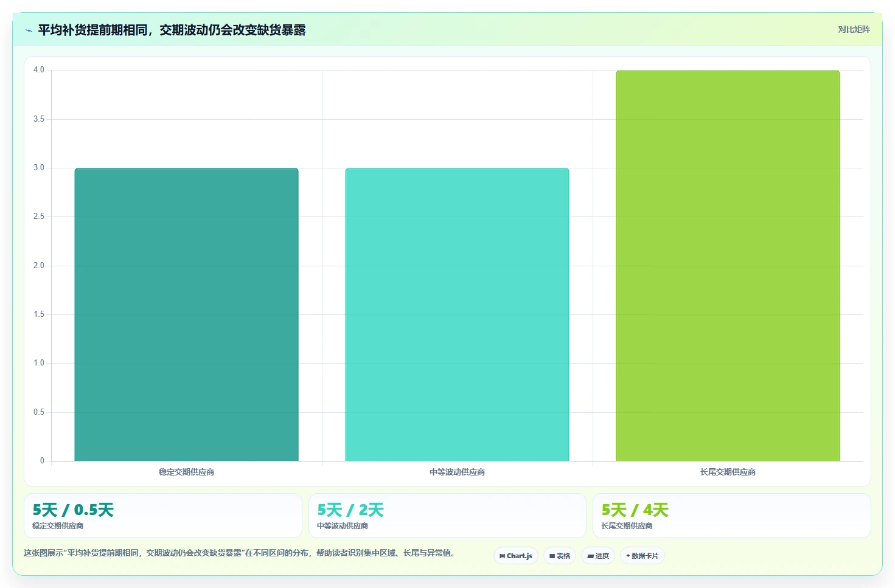Select the green 长尾交期供应商 bar

(728, 266)
